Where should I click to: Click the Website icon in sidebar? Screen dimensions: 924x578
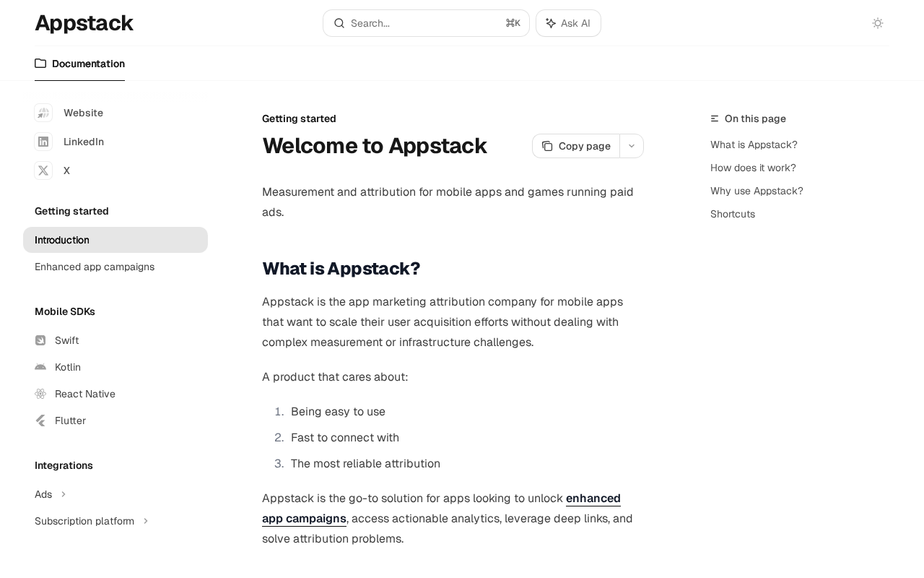(x=43, y=113)
